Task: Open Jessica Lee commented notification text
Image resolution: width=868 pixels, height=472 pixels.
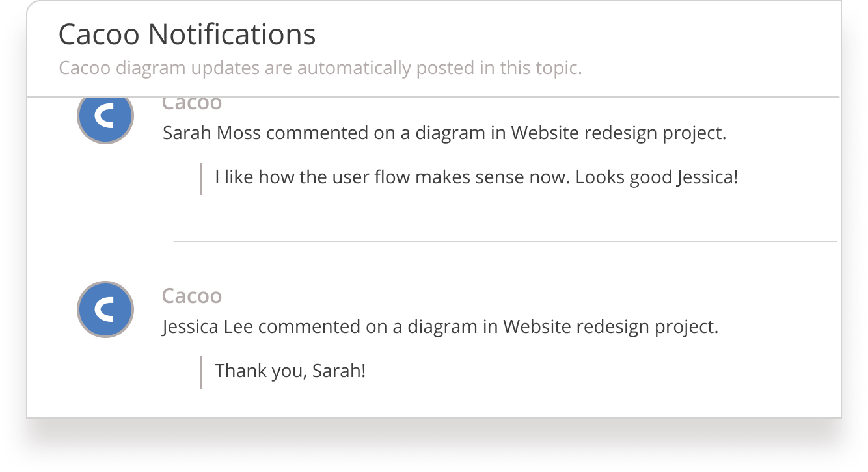Action: [x=441, y=326]
